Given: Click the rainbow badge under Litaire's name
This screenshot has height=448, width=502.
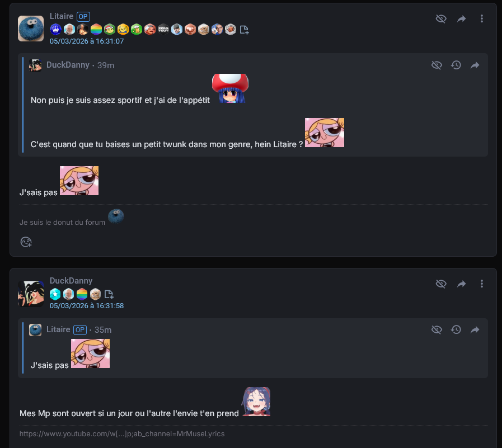Looking at the screenshot, I should pos(96,30).
